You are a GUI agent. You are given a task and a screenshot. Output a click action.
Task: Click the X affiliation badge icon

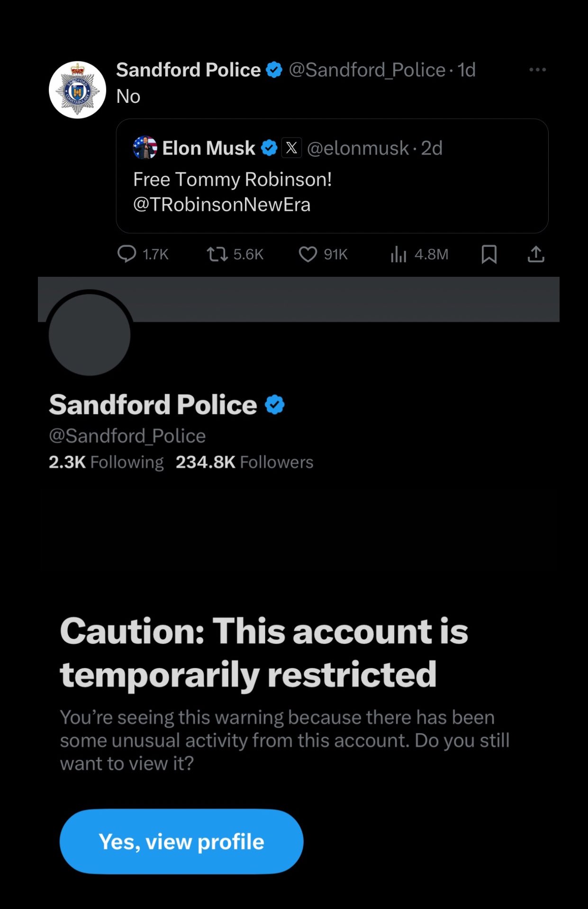291,148
